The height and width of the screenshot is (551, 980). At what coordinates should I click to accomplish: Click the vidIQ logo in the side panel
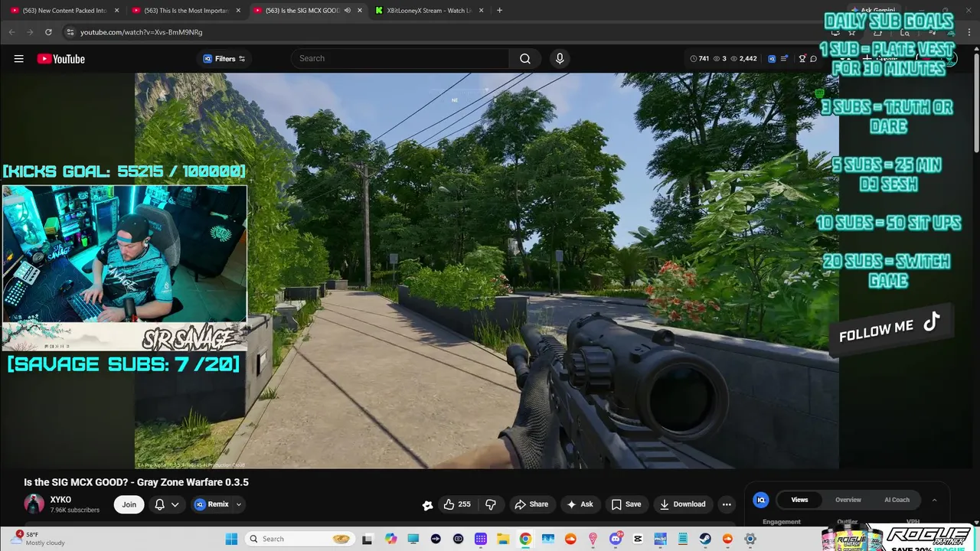[x=761, y=500]
